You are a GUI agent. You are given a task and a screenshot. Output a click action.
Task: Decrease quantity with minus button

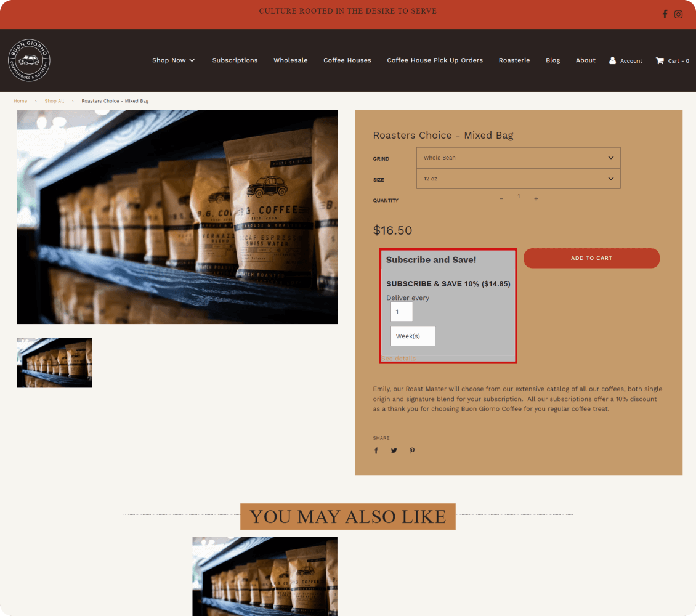pos(501,198)
